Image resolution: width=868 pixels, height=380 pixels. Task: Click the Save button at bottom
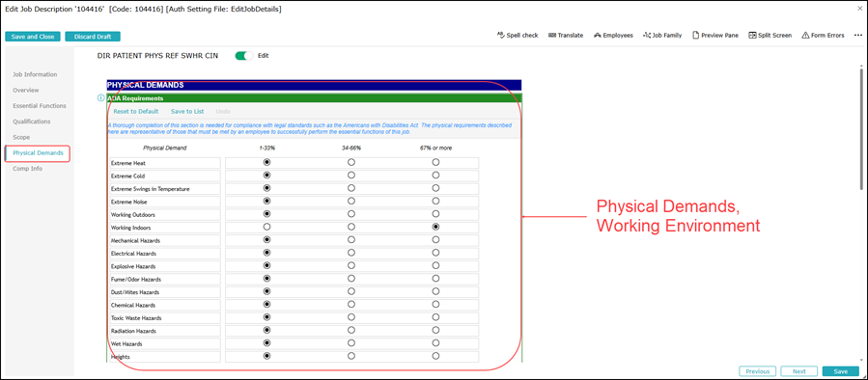841,371
